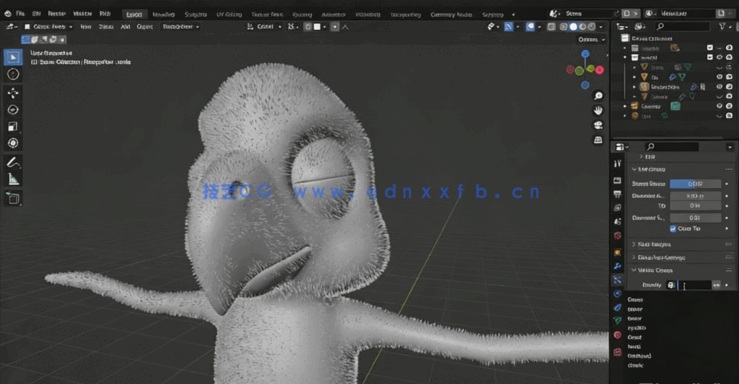Toggle the Close Tip checkbox
739x384 pixels.
point(673,229)
